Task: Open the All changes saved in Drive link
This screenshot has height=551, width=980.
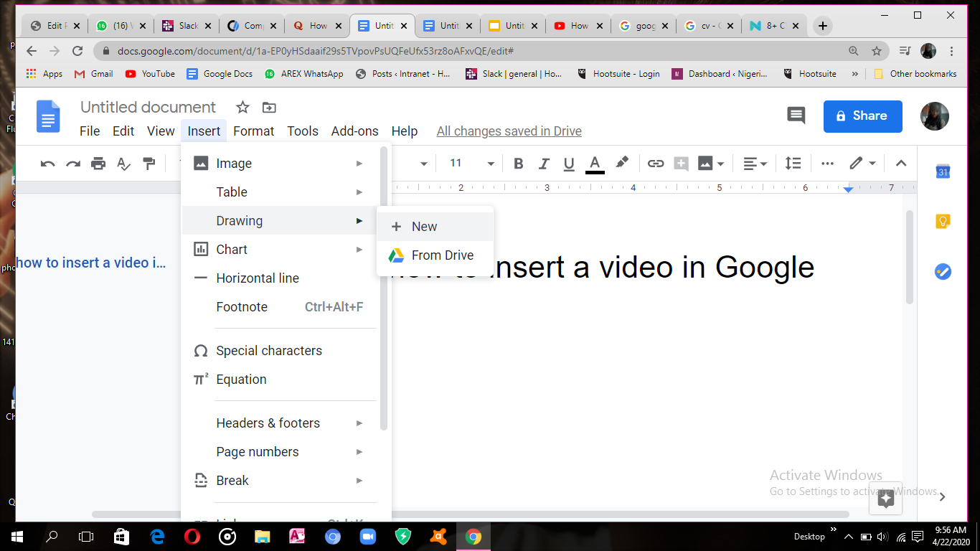Action: click(509, 131)
